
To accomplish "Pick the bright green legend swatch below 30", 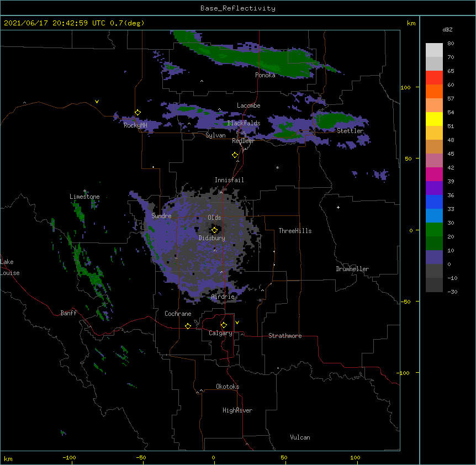I will pyautogui.click(x=434, y=230).
